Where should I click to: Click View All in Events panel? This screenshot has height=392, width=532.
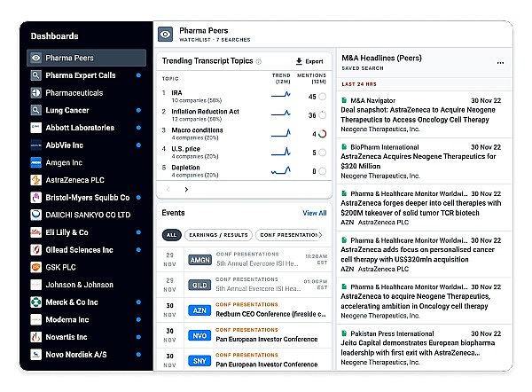click(x=314, y=213)
